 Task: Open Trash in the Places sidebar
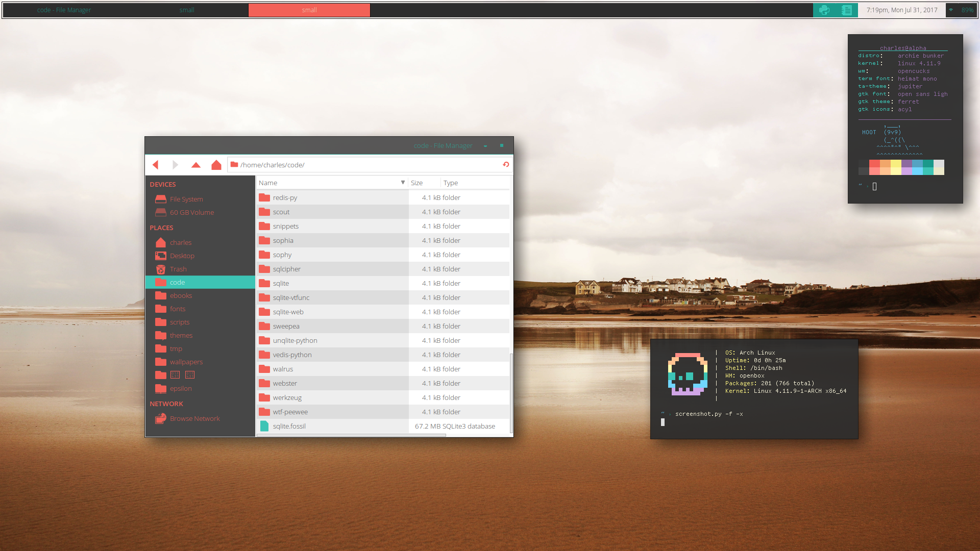pos(178,269)
